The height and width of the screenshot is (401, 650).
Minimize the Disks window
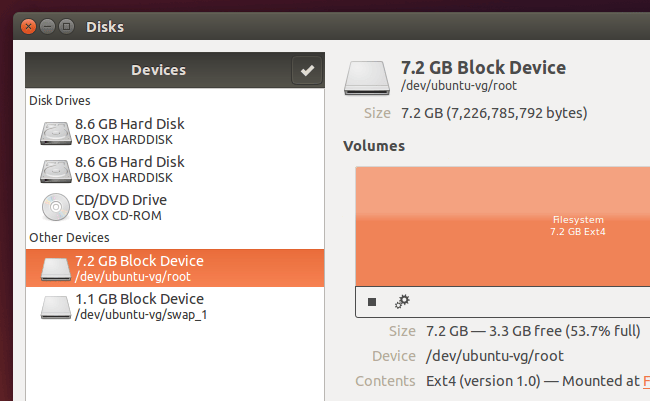coord(47,25)
